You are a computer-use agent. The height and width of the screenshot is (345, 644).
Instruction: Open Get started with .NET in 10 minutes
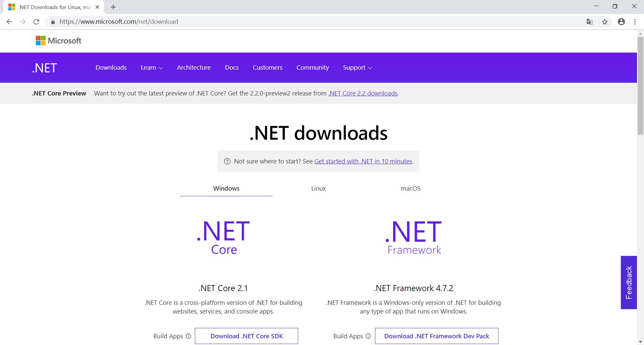pos(363,161)
